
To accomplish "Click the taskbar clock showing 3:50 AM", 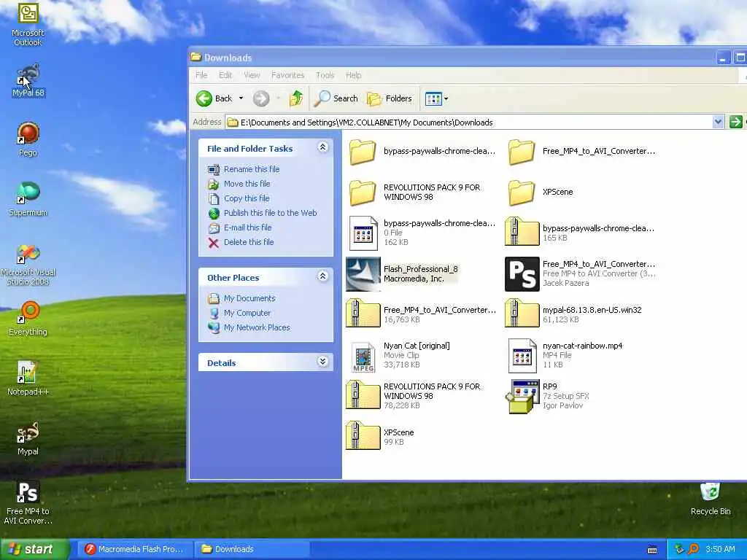I will [x=720, y=549].
